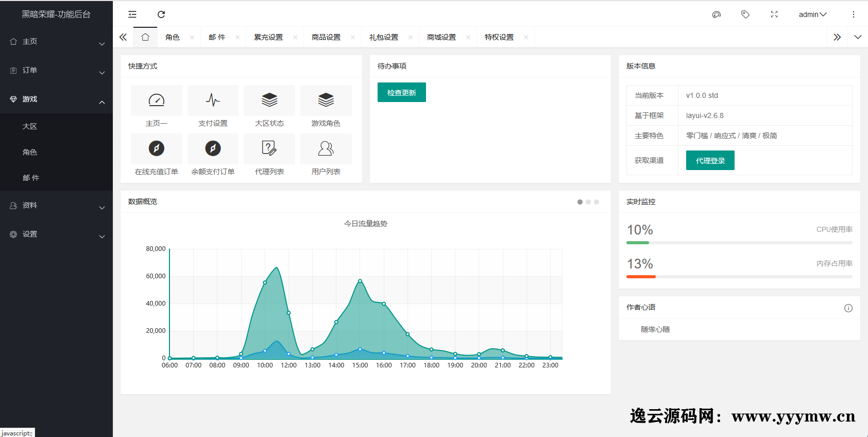The width and height of the screenshot is (868, 437).
Task: Open the tab operations dropdown chevron
Action: (x=858, y=37)
